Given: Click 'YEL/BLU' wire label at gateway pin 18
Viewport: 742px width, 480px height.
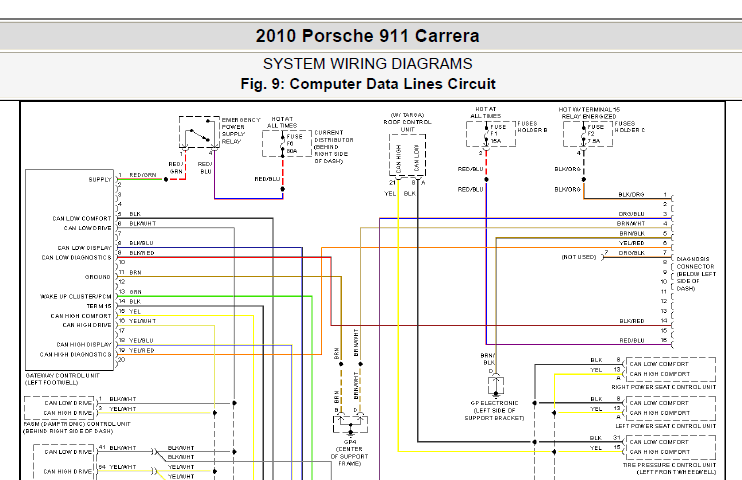Looking at the screenshot, I should [141, 341].
